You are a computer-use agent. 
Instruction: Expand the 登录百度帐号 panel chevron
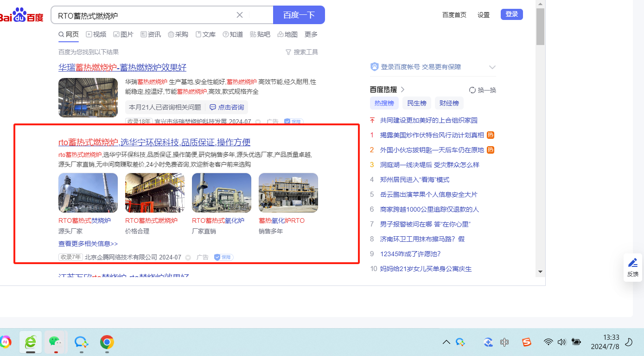(x=492, y=67)
